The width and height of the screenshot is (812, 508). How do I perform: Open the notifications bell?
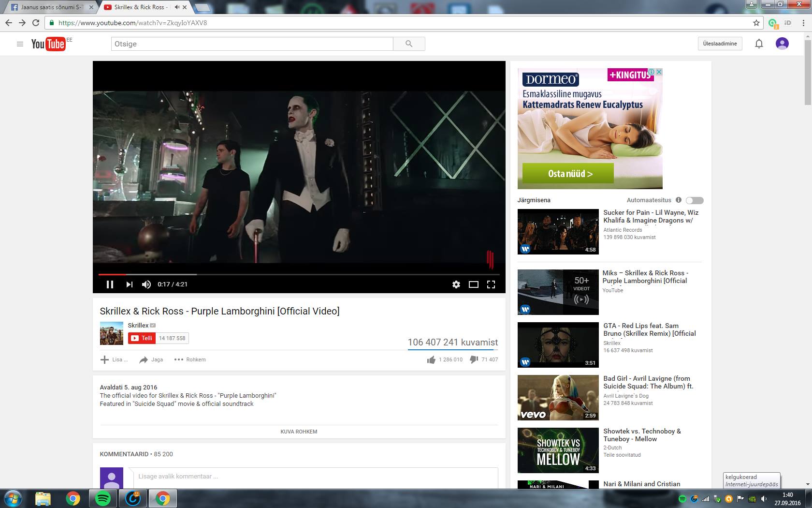[759, 44]
